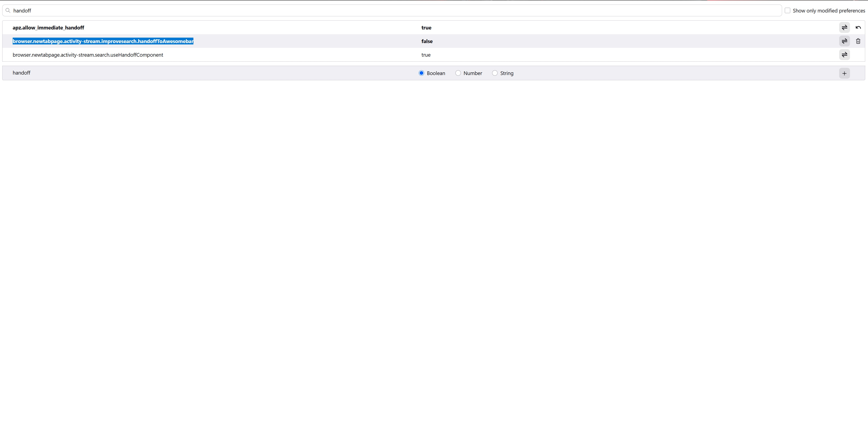Click the apz.allow_immediate_handoff preference name
868x425 pixels.
[x=48, y=28]
